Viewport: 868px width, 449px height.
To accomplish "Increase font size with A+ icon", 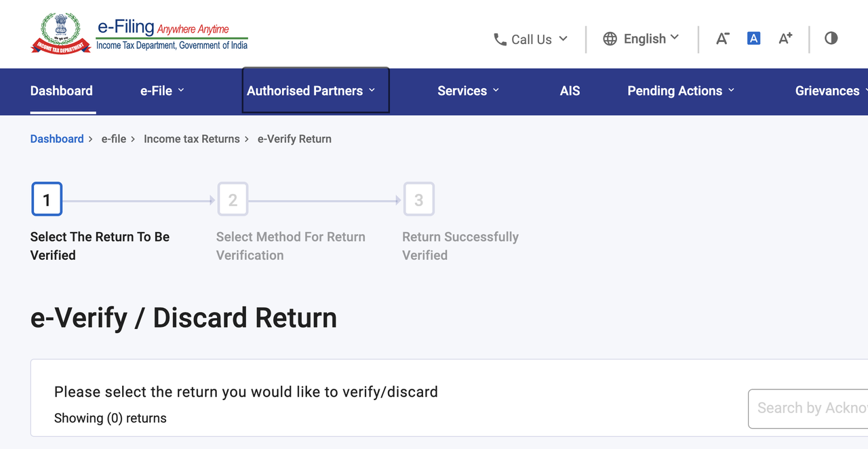I will pyautogui.click(x=785, y=39).
